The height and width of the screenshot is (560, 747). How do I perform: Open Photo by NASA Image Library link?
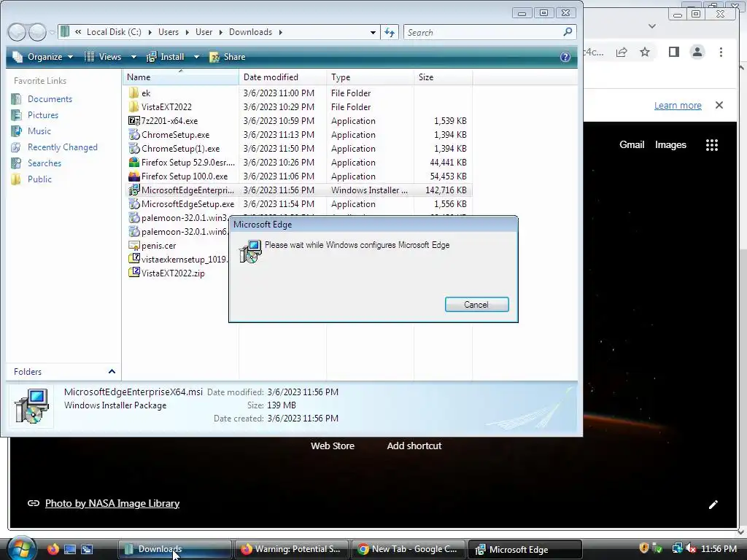[112, 503]
